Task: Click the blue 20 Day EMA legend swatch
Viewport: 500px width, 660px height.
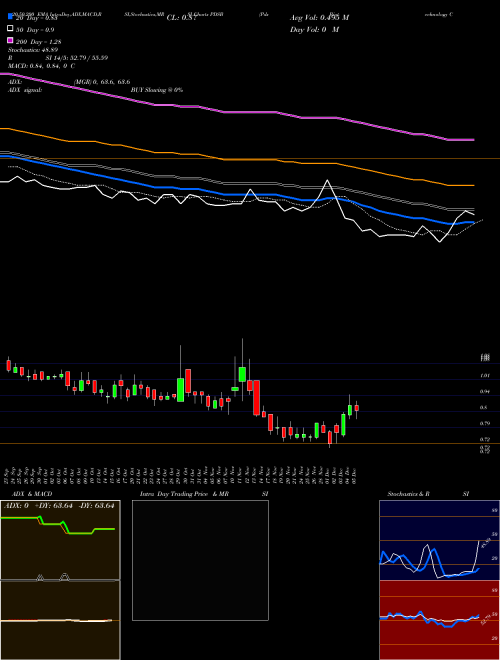Action: click(10, 16)
